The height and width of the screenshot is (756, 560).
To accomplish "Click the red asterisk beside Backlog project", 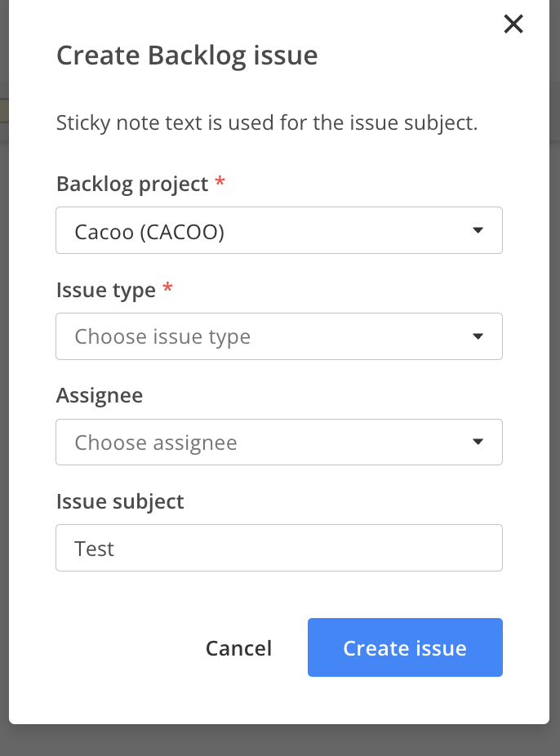I will (220, 181).
